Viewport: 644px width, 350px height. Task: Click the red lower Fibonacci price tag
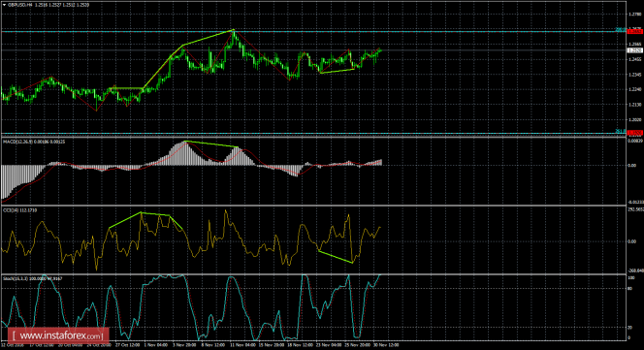click(635, 133)
